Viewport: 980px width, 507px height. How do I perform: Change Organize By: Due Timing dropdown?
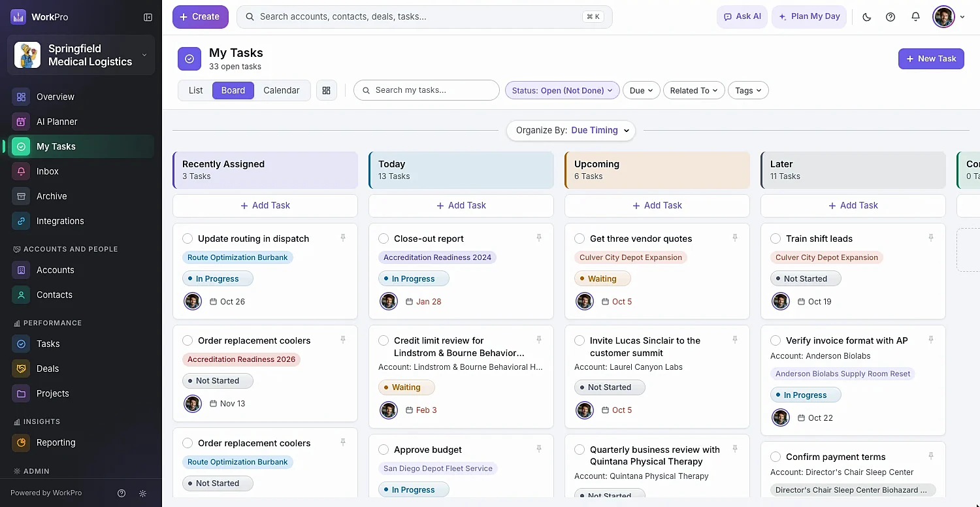(x=571, y=130)
